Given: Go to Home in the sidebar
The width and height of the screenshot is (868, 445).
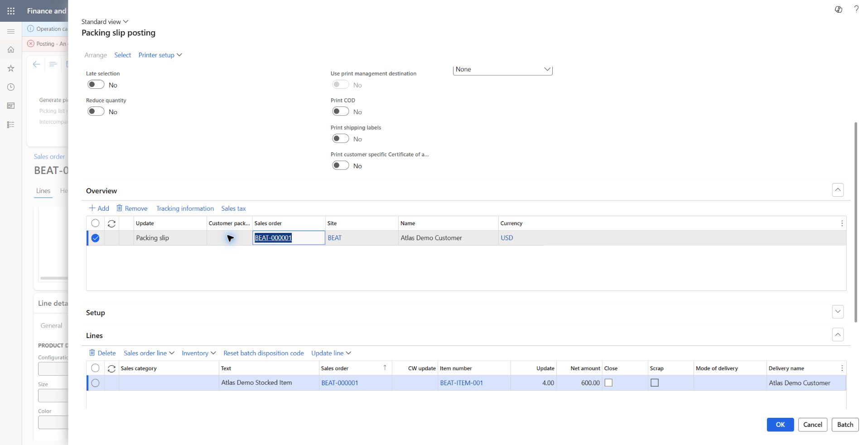Looking at the screenshot, I should pyautogui.click(x=11, y=49).
